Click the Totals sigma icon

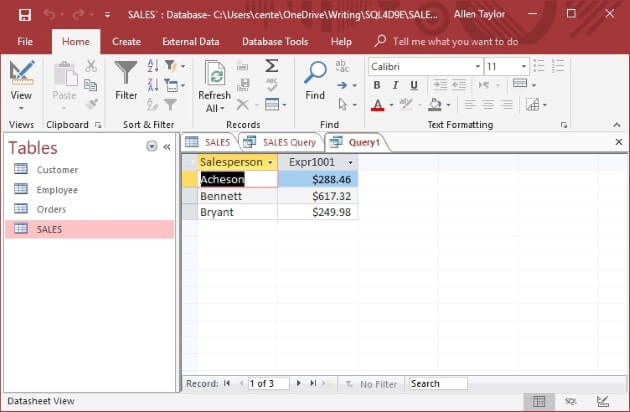point(271,65)
